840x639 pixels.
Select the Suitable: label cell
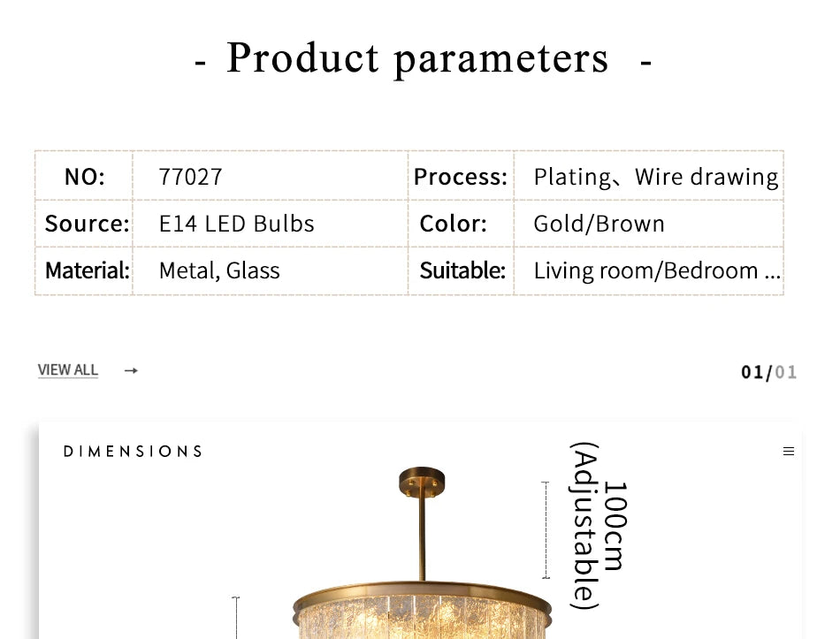coord(462,270)
